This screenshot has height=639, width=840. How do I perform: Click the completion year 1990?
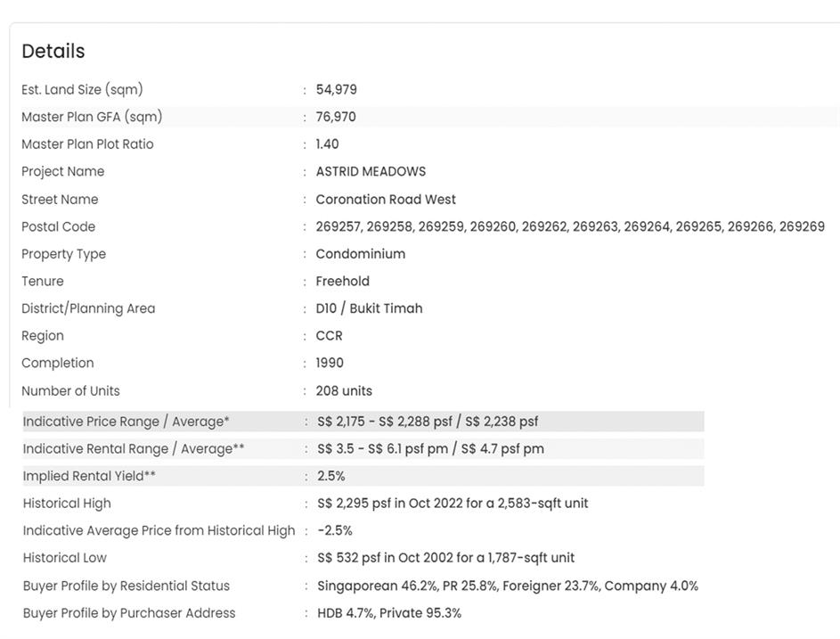click(330, 363)
